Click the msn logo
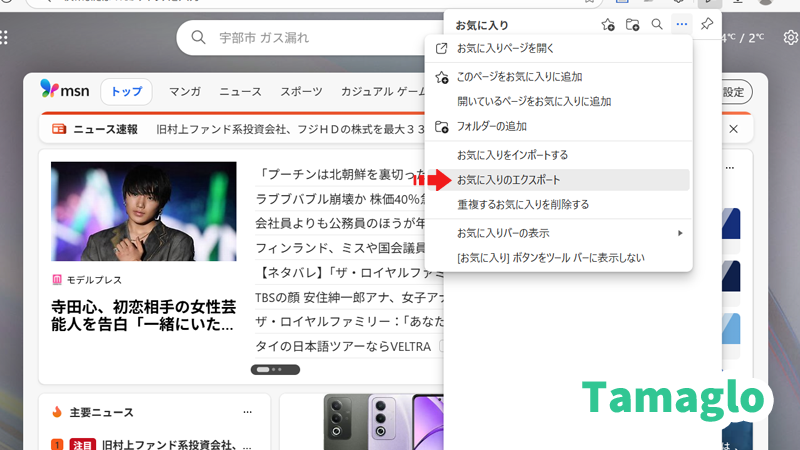This screenshot has width=800, height=450. click(x=65, y=91)
